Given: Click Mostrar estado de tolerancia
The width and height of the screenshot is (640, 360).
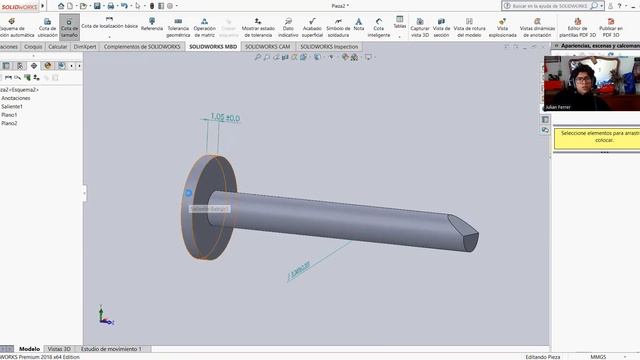Looking at the screenshot, I should pyautogui.click(x=258, y=27).
